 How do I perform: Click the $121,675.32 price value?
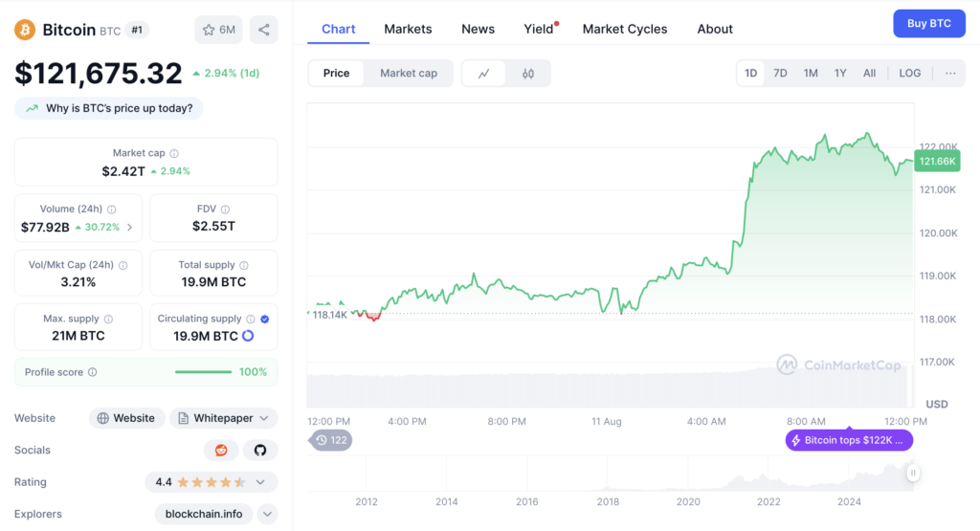99,73
